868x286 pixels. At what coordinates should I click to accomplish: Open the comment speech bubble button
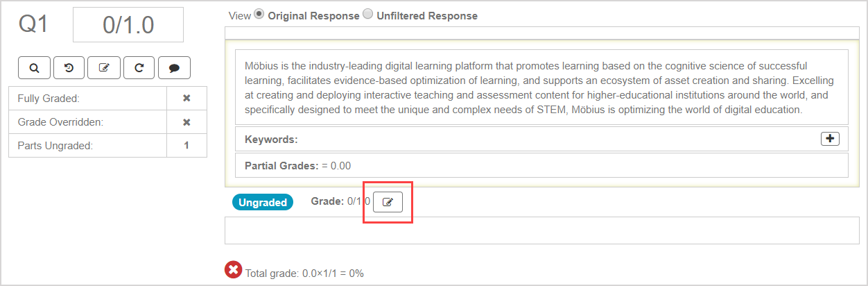(x=174, y=67)
